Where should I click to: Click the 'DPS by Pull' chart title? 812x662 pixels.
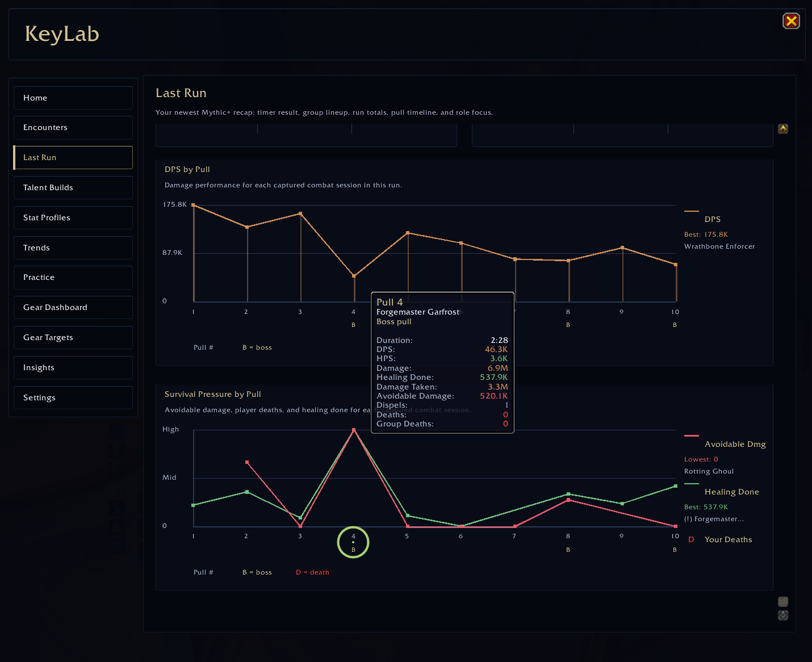(187, 169)
